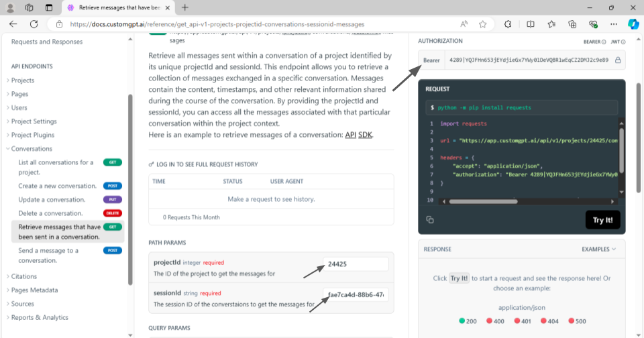The height and width of the screenshot is (338, 644).
Task: View site information lock icon
Action: [x=60, y=24]
